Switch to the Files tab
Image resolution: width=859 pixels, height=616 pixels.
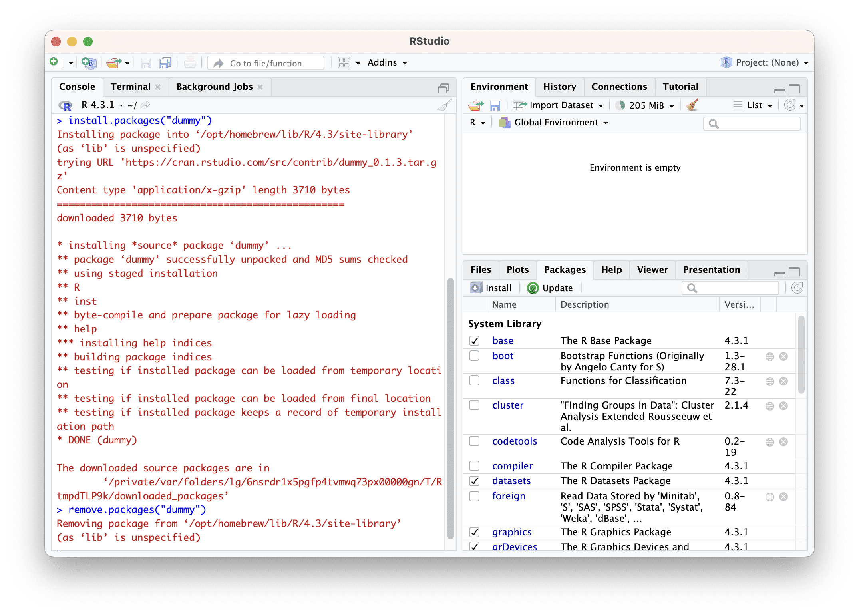[x=481, y=270]
